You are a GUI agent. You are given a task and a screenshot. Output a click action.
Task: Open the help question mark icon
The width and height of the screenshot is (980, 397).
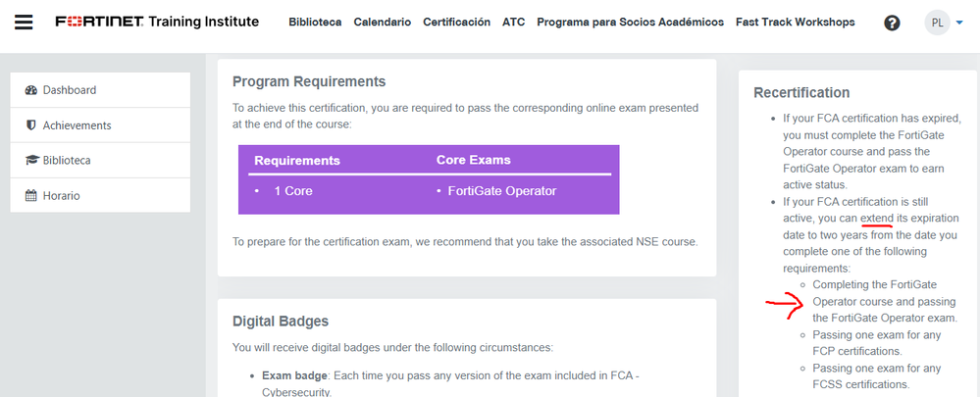pyautogui.click(x=892, y=24)
